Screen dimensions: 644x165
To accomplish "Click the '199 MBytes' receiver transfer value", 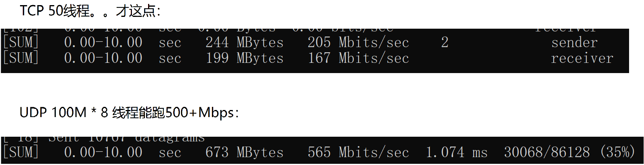I will pos(244,58).
